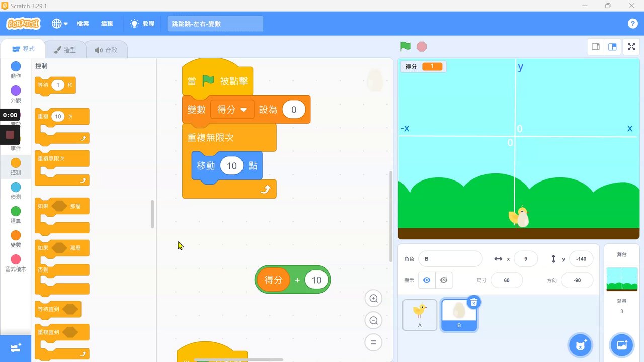The width and height of the screenshot is (644, 362).
Task: Zoom in the code workspace
Action: [x=373, y=299]
